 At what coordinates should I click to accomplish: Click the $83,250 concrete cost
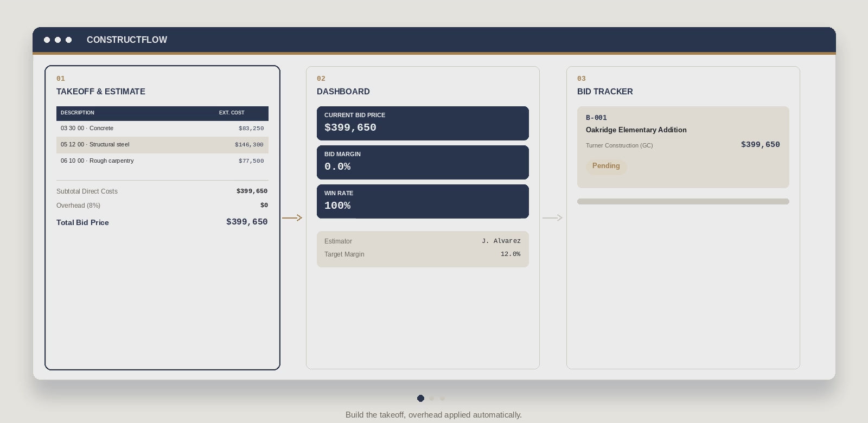tap(251, 129)
